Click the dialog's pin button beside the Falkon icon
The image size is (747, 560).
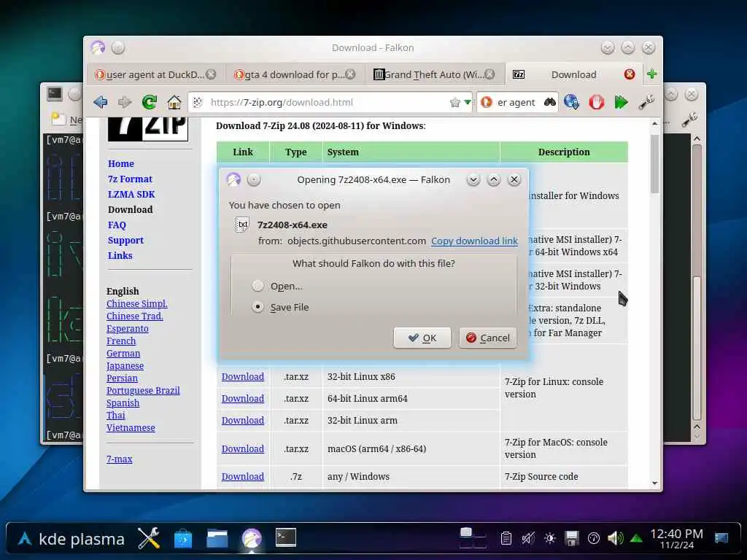(x=254, y=179)
